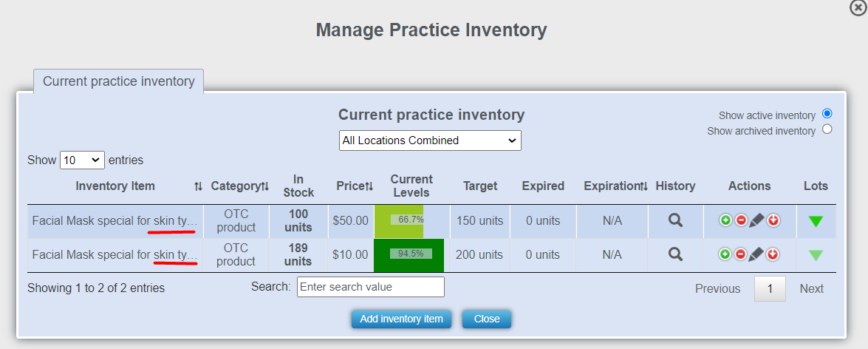The height and width of the screenshot is (349, 868).
Task: Expand lots for the 189 units row
Action: point(816,255)
